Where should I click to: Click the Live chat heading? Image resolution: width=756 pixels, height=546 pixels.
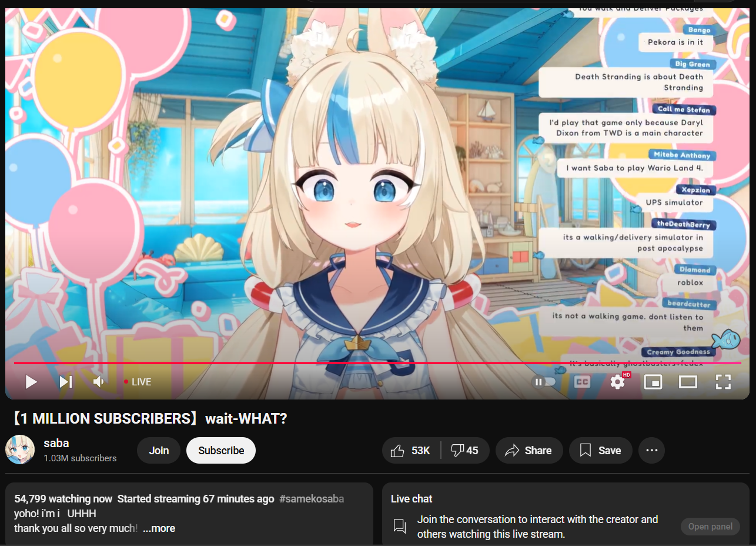412,499
